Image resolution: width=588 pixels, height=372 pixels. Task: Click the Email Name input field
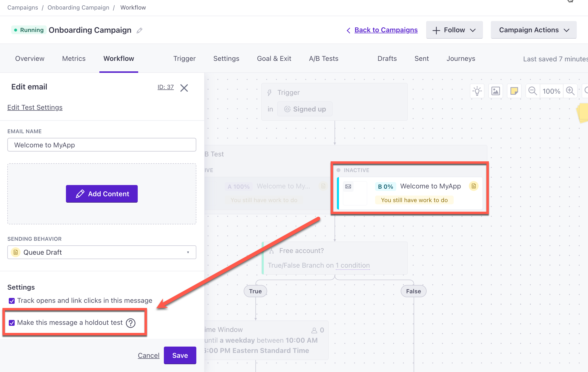[x=101, y=144]
